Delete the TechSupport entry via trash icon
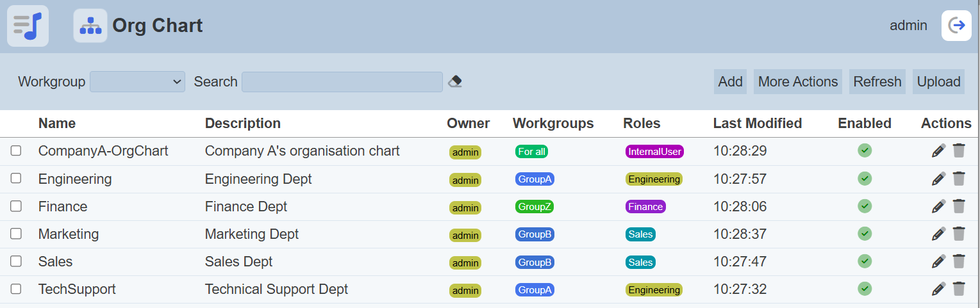This screenshot has height=308, width=980. pyautogui.click(x=959, y=289)
